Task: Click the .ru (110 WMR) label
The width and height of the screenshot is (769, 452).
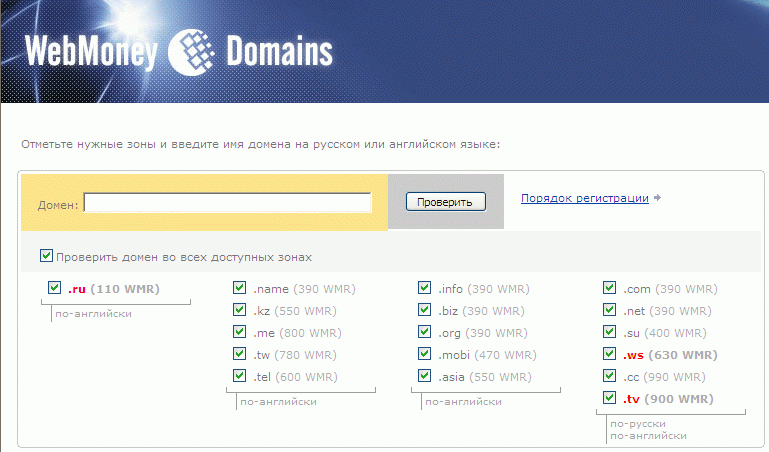Action: (x=114, y=289)
